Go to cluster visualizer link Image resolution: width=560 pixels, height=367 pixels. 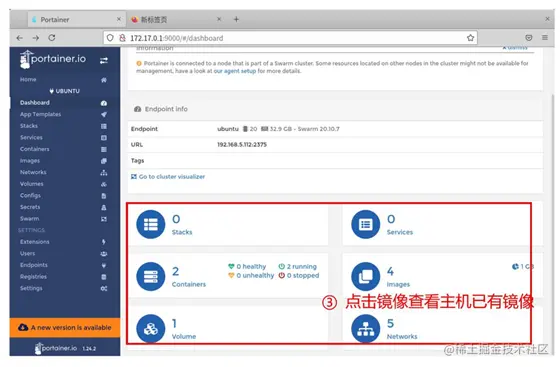(168, 177)
